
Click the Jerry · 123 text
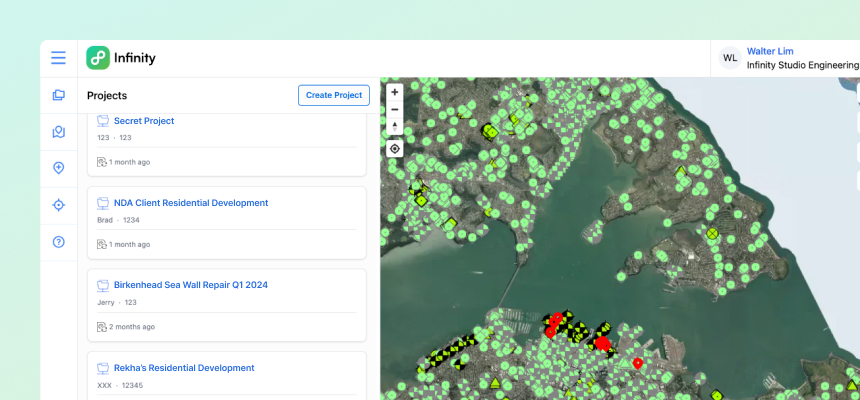click(117, 302)
